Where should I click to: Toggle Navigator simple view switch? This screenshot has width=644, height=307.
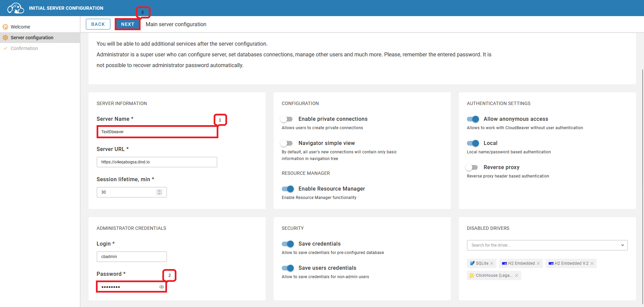click(x=287, y=143)
